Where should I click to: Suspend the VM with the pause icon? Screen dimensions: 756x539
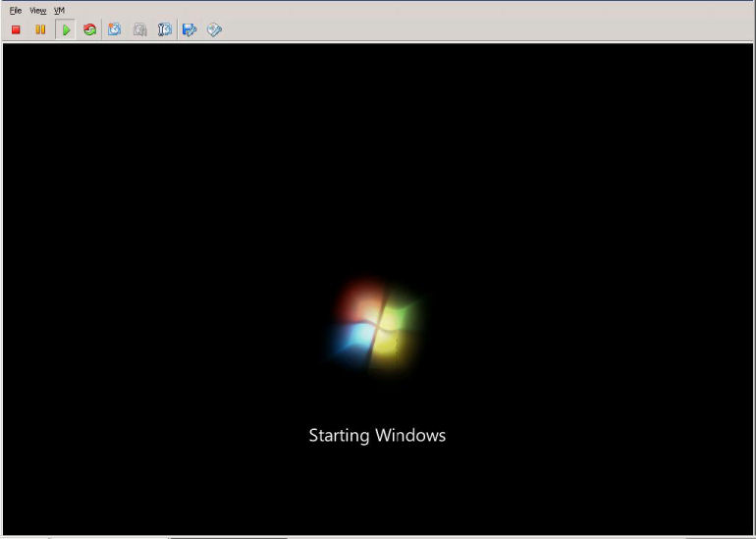tap(40, 29)
